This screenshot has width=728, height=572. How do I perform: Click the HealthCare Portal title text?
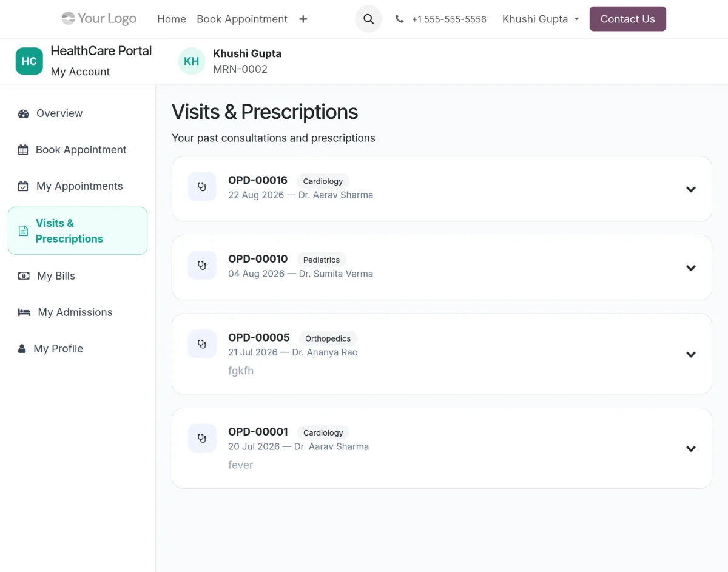click(x=101, y=51)
